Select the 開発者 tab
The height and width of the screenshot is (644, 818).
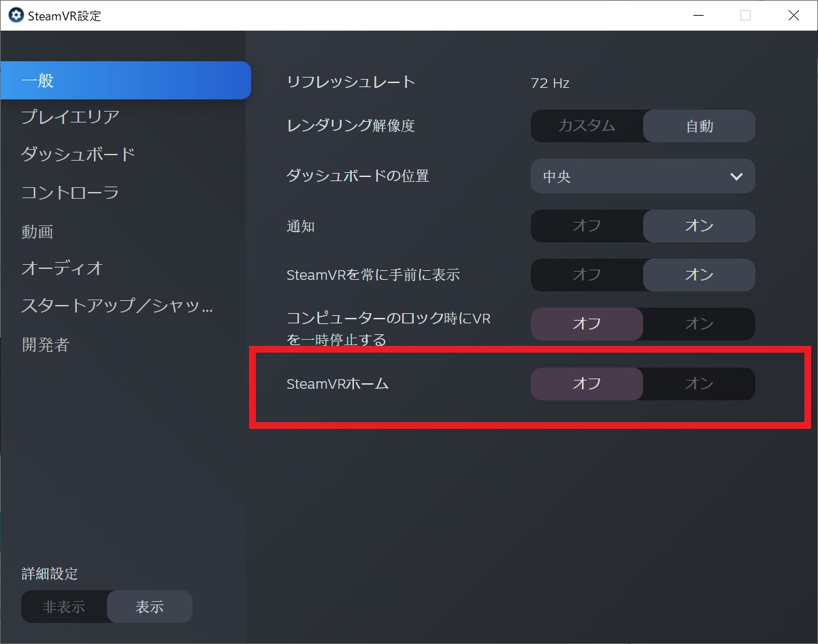pos(46,344)
